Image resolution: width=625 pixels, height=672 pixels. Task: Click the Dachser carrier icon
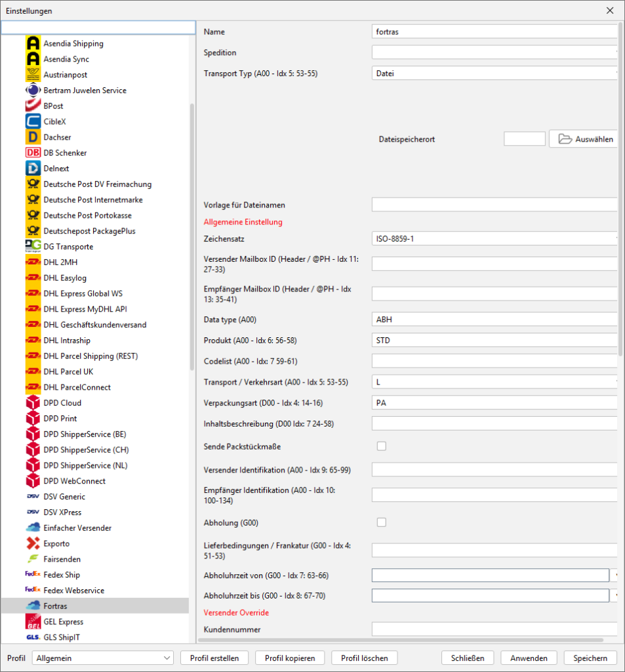(x=33, y=137)
